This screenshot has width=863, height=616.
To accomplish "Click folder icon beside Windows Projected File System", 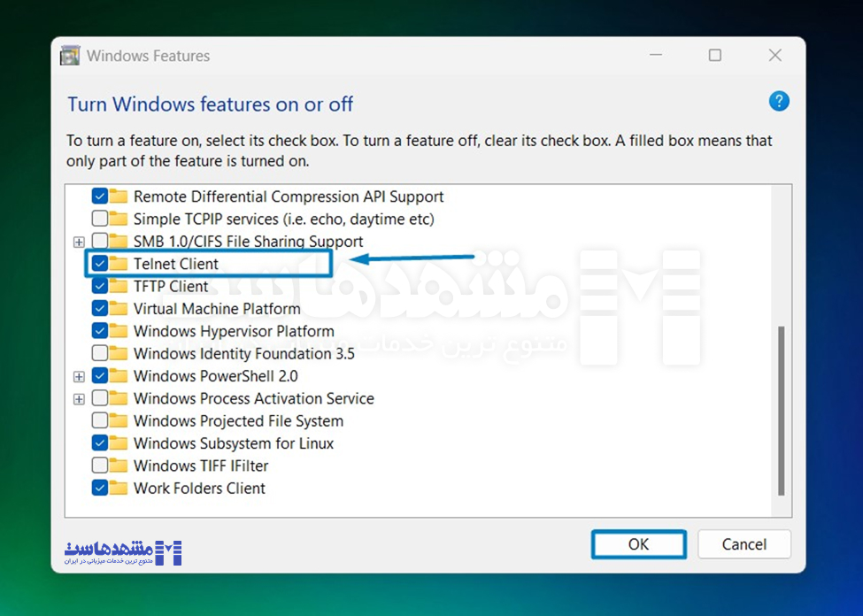I will (118, 420).
